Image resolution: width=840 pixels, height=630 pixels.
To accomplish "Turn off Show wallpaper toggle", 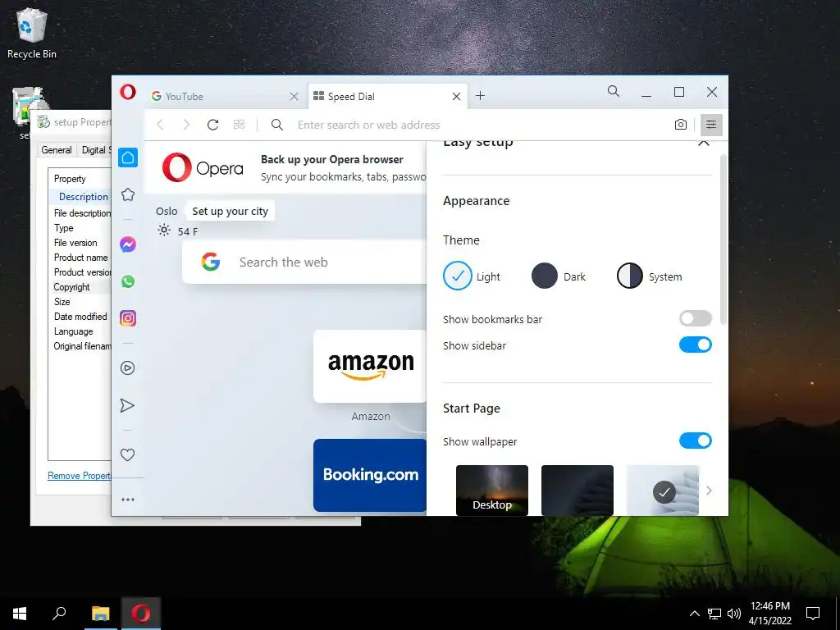I will point(696,441).
